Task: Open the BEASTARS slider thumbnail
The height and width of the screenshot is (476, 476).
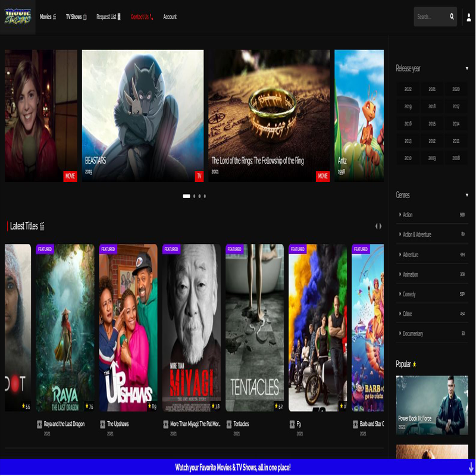Action: pos(143,115)
